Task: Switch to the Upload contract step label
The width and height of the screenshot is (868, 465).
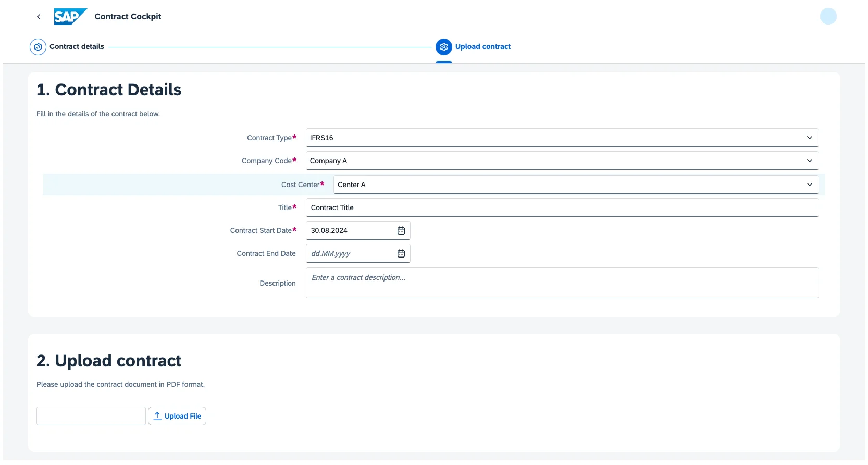Action: (x=482, y=46)
